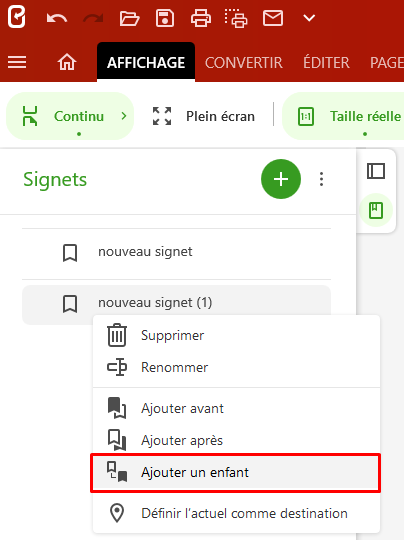Toggle the sidebar layout panel icon
This screenshot has width=404, height=540.
[376, 171]
